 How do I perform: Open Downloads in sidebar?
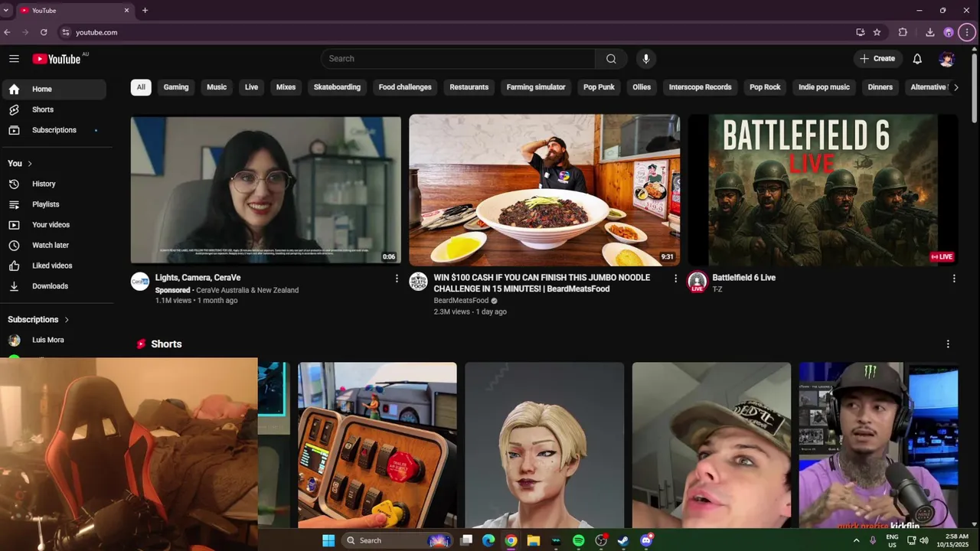(x=54, y=286)
